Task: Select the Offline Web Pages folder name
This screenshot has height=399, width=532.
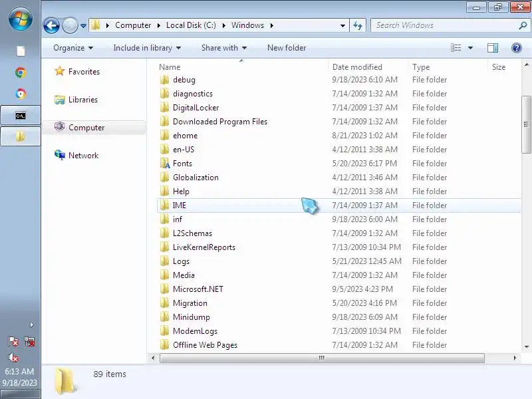Action: click(x=205, y=345)
